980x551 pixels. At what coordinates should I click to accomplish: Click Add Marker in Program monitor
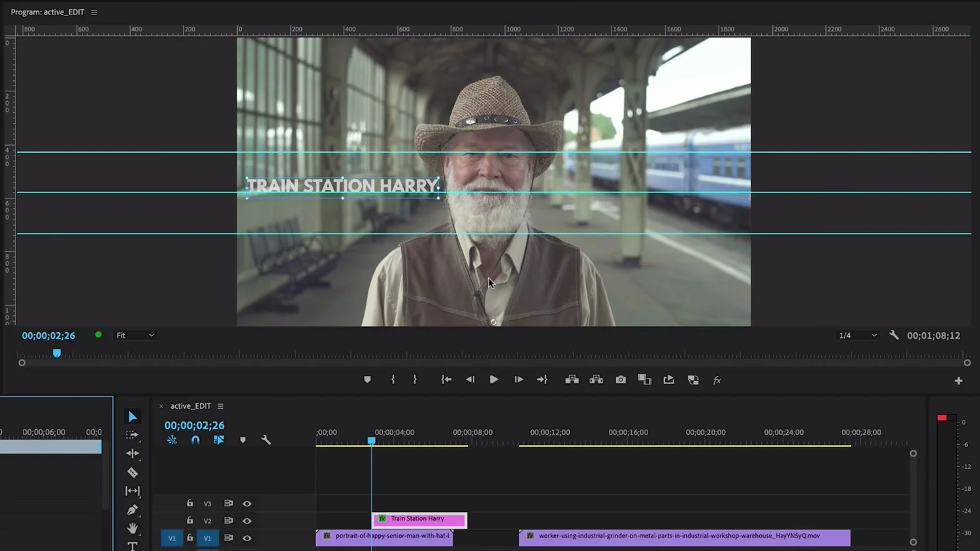(367, 379)
